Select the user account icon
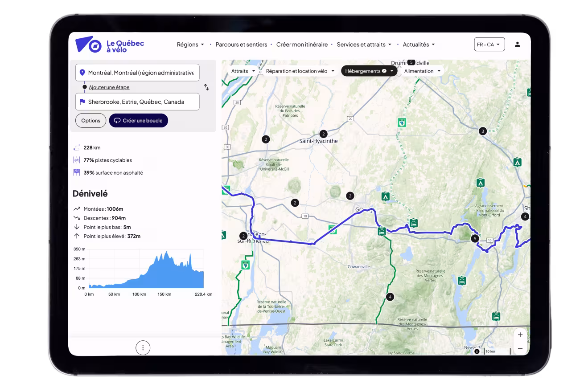Screen dimensions: 584x392 pyautogui.click(x=517, y=44)
